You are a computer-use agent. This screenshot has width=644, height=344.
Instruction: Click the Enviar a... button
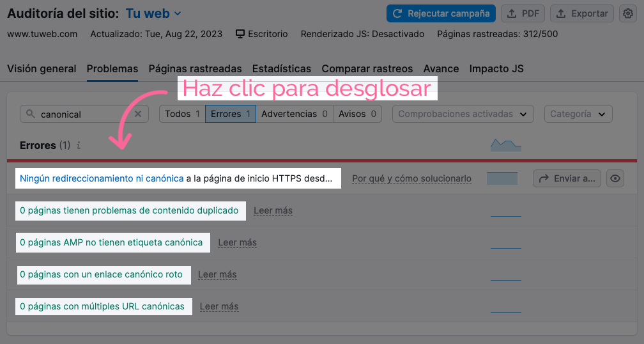coord(567,178)
